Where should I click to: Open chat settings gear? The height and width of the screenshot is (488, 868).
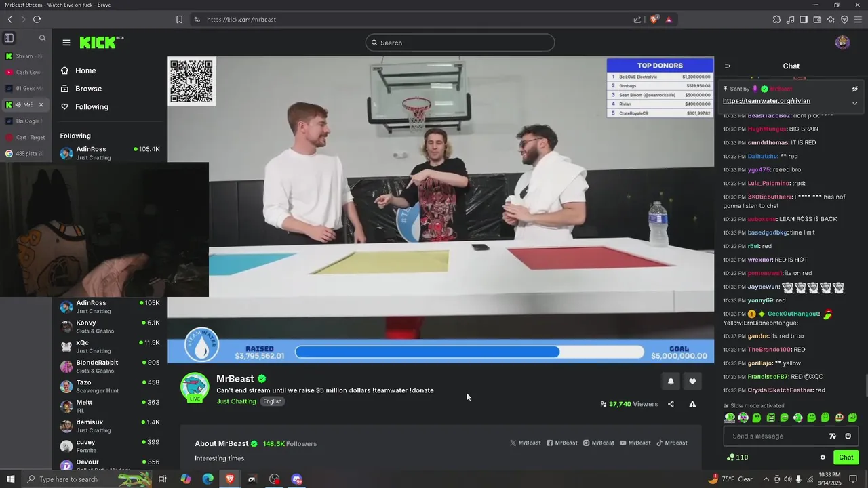coord(823,457)
